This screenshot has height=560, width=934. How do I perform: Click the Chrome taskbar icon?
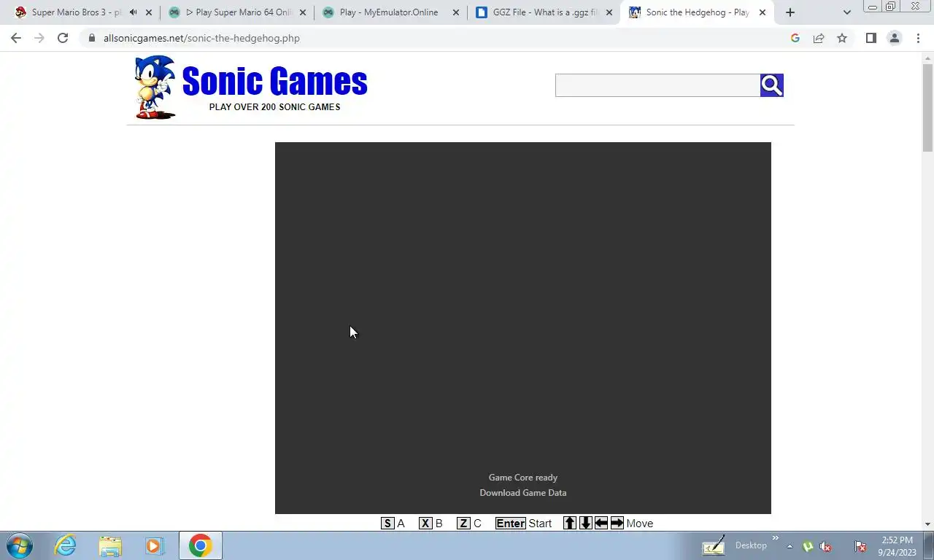tap(200, 545)
